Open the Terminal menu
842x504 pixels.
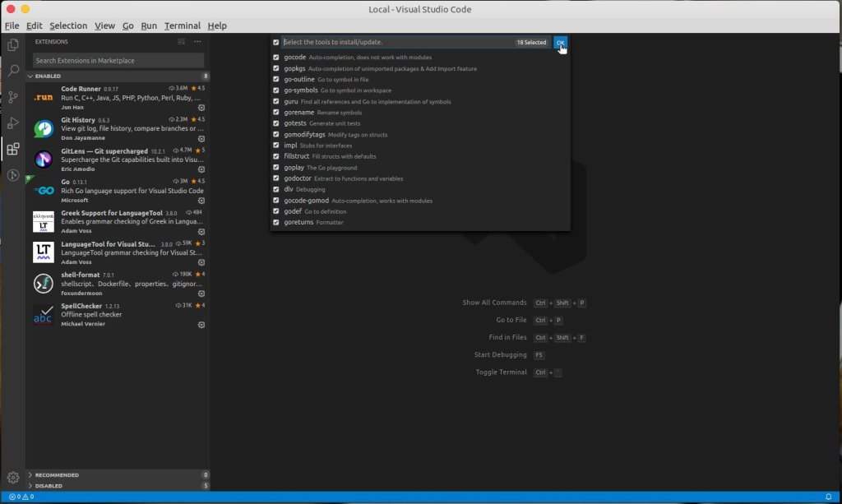pyautogui.click(x=182, y=25)
